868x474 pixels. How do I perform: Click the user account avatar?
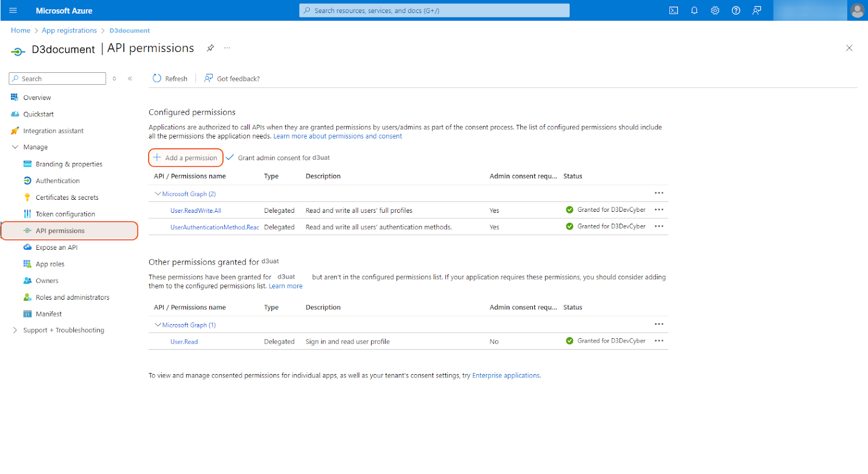(x=857, y=10)
